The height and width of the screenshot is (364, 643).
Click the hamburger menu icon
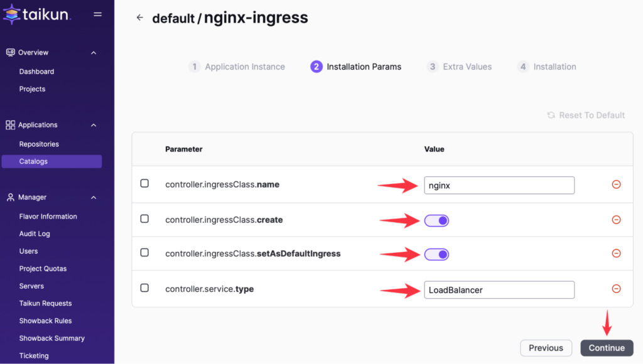98,14
